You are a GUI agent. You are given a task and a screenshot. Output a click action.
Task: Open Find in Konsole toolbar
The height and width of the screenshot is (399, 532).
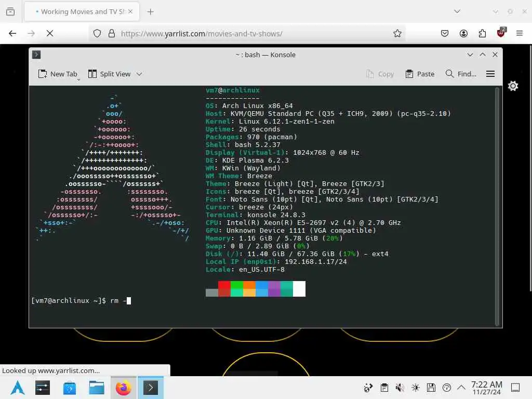[x=461, y=74]
